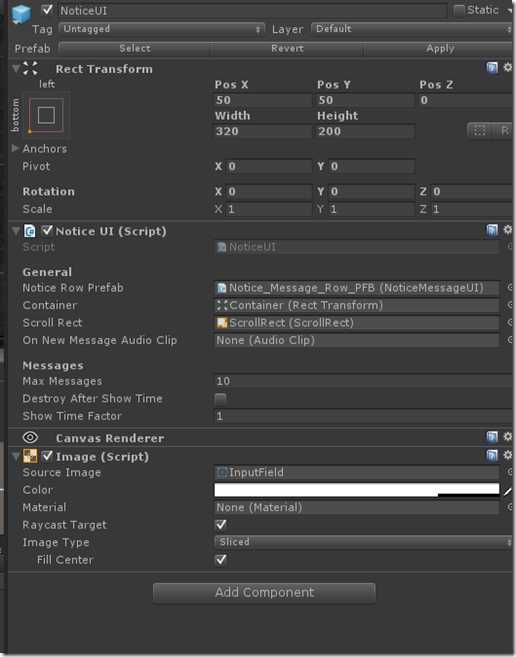Expand the Anchors foldout
This screenshot has height=657, width=516.
pyautogui.click(x=16, y=148)
